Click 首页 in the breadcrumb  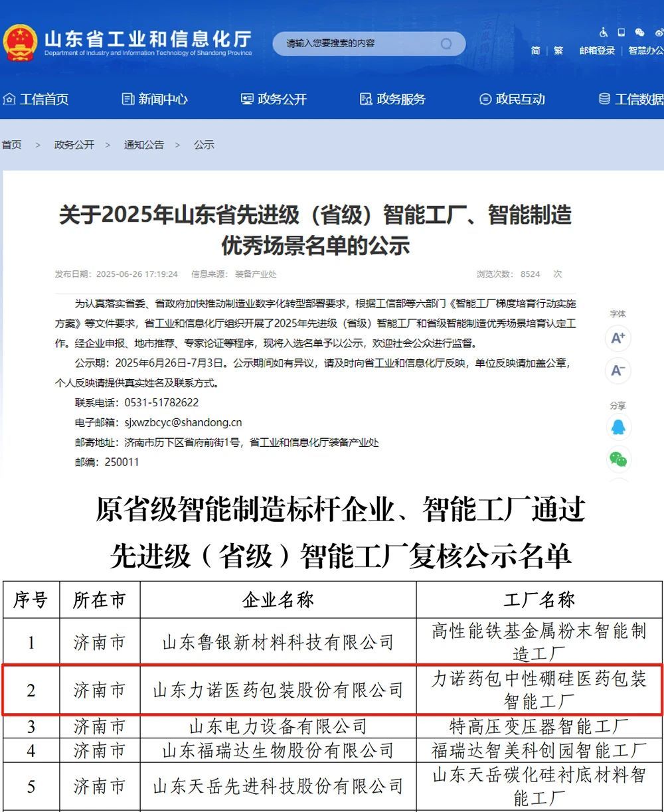[x=11, y=145]
